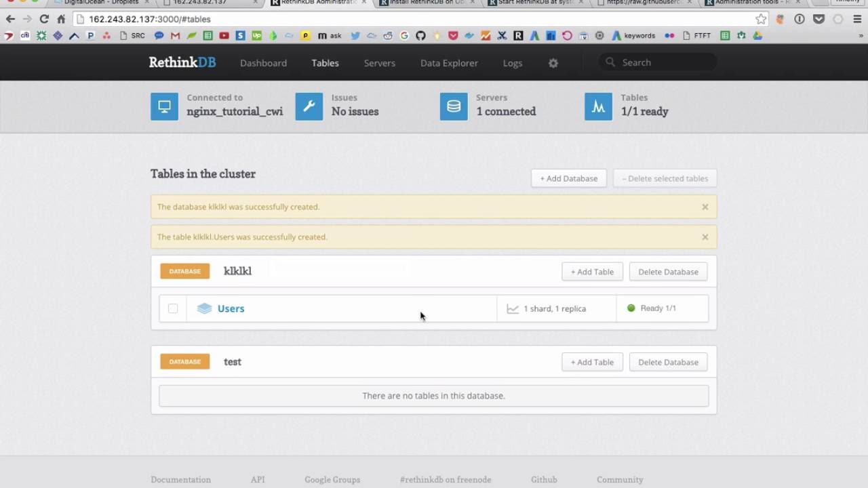The image size is (868, 488).
Task: Bookmark this page with the star icon
Action: click(761, 19)
